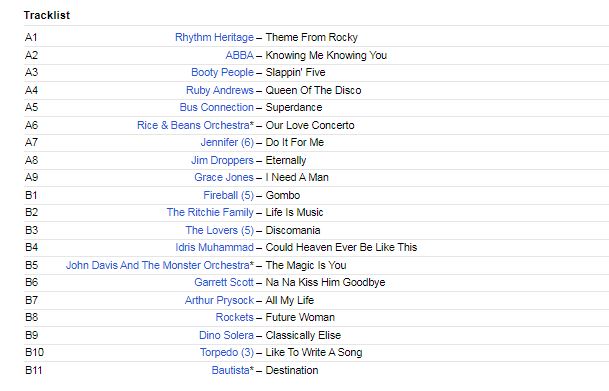
Task: Open the Jennifer (6) artist link
Action: tap(227, 142)
